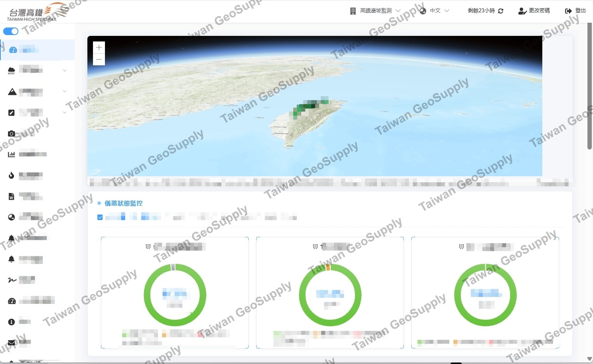Open the bell item directly above the squiggle line
This screenshot has height=364, width=593.
[x=37, y=259]
